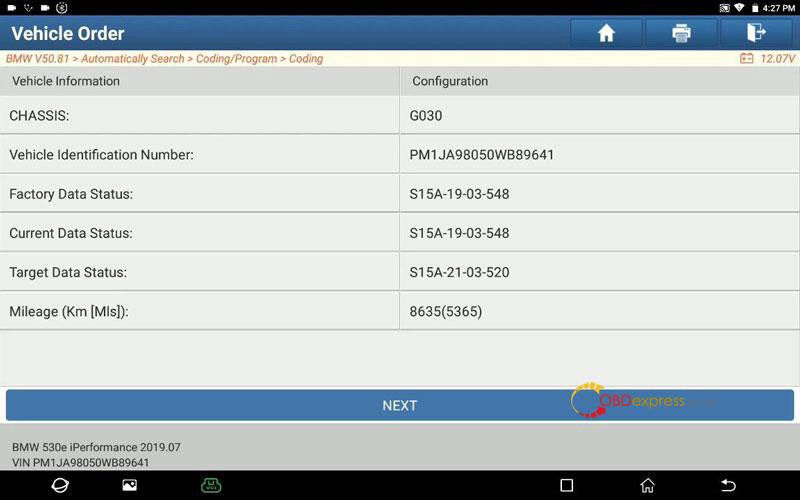The height and width of the screenshot is (500, 800).
Task: Click footer VIN line text
Action: 81,462
